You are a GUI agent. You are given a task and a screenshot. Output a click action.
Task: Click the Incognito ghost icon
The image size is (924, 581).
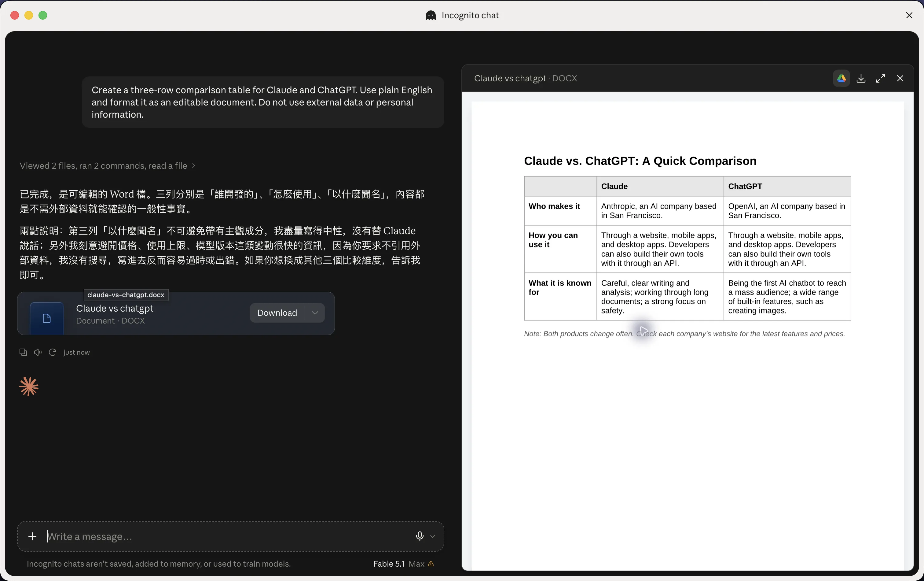coord(431,15)
